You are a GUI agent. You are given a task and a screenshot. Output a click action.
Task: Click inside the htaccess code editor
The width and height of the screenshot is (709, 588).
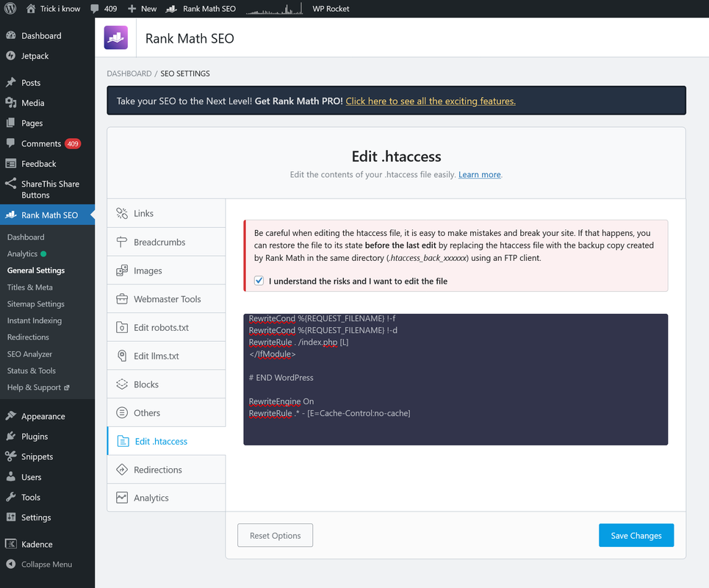coord(456,379)
